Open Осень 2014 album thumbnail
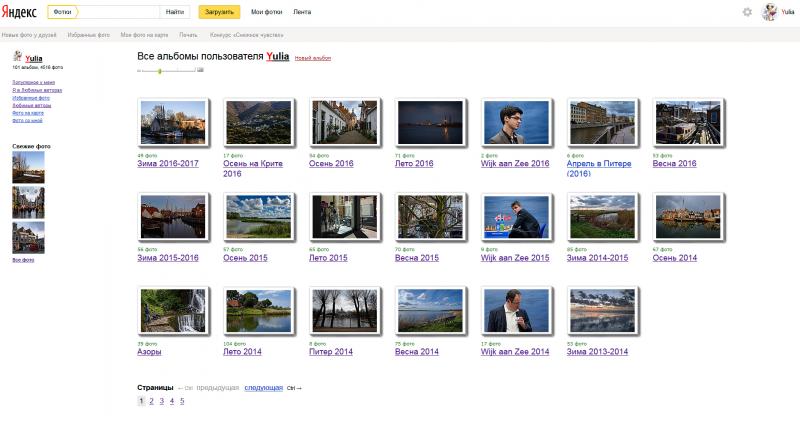Image resolution: width=800 pixels, height=423 pixels. (x=688, y=217)
